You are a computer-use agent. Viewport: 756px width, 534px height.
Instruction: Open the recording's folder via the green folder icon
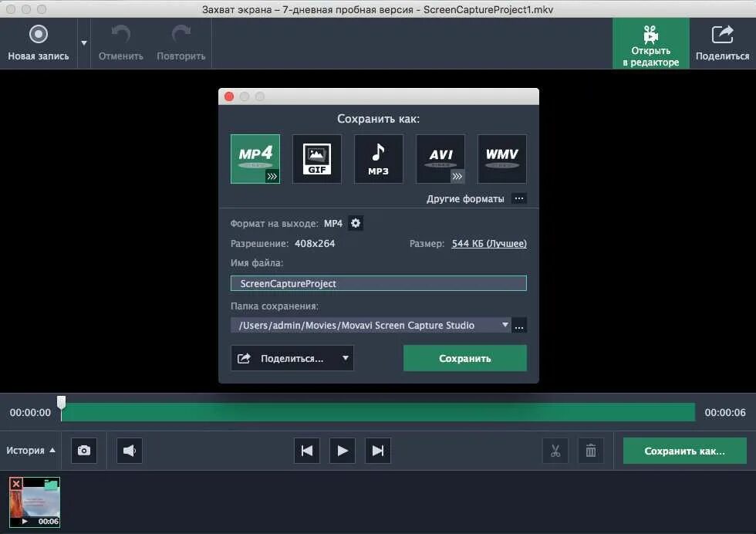click(x=51, y=485)
